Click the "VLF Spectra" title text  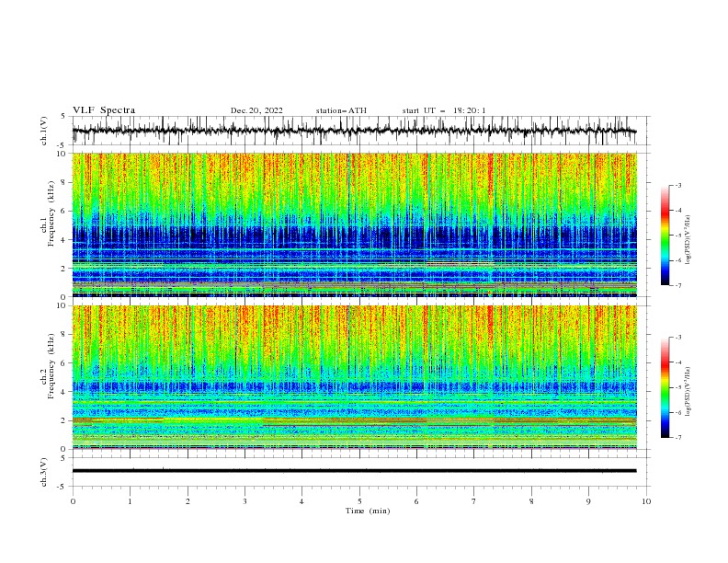[x=104, y=110]
